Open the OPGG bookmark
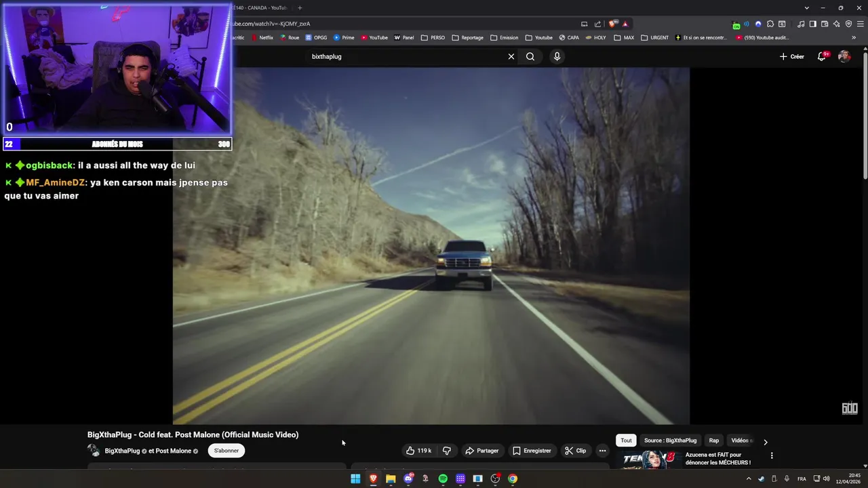The height and width of the screenshot is (488, 868). [316, 37]
